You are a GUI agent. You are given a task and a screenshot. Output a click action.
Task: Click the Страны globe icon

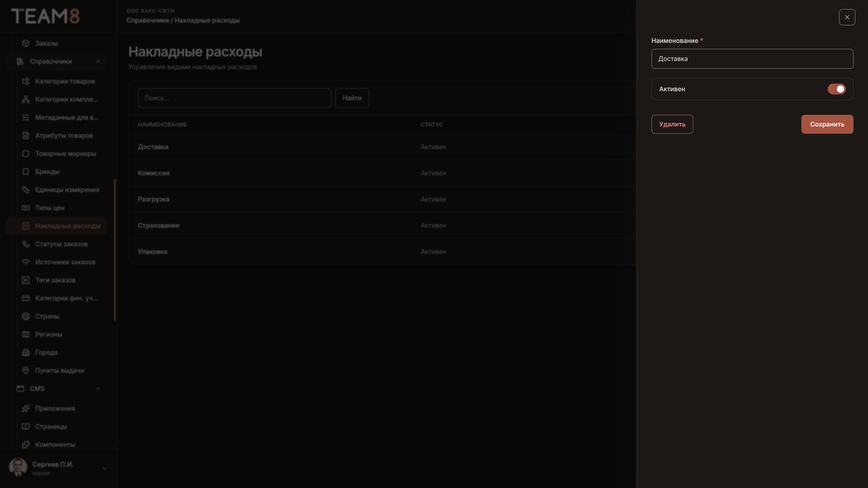25,316
